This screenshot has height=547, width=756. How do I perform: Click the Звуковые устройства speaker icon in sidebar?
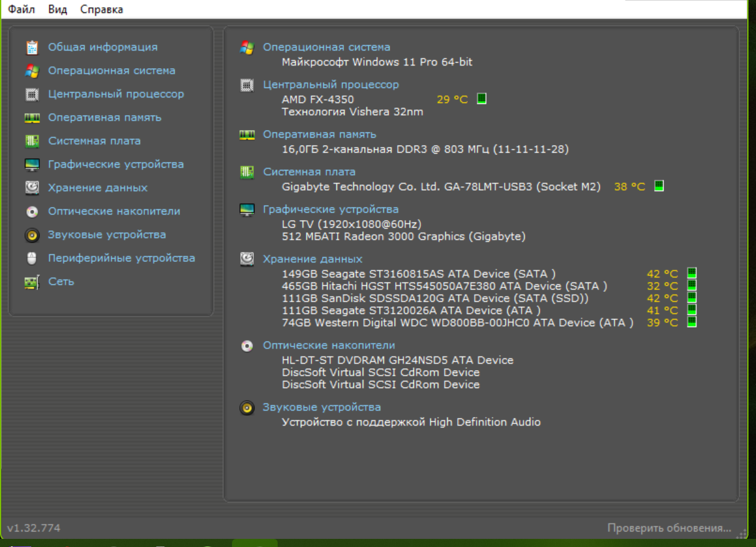[x=32, y=235]
